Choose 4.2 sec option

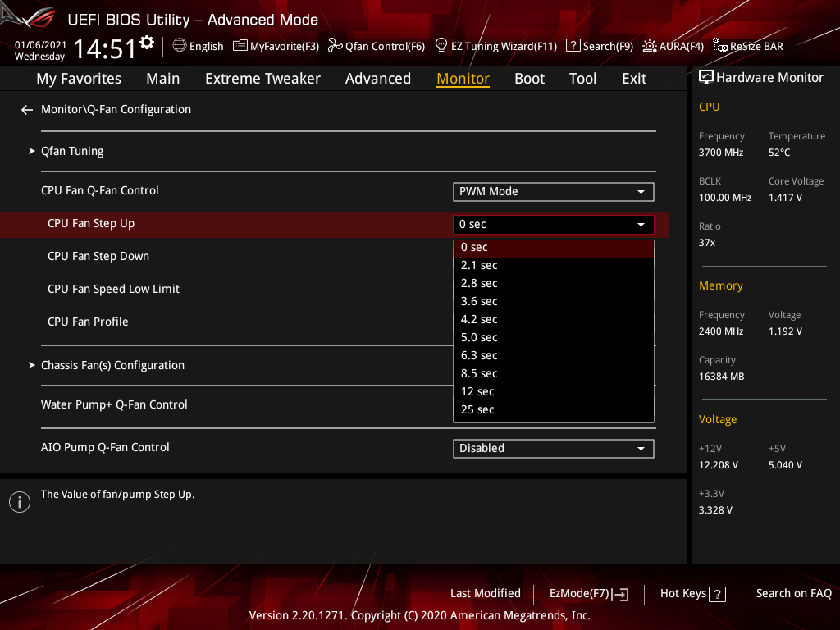click(554, 320)
